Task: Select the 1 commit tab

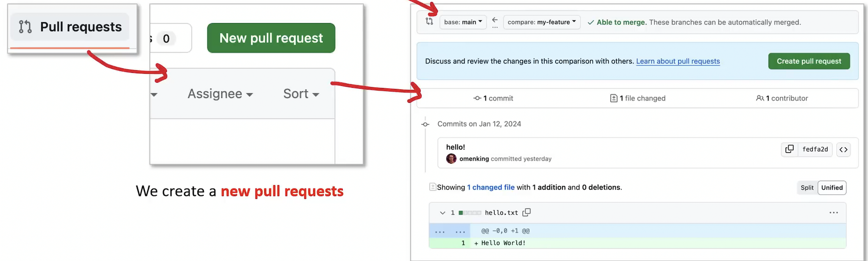Action: pos(493,98)
